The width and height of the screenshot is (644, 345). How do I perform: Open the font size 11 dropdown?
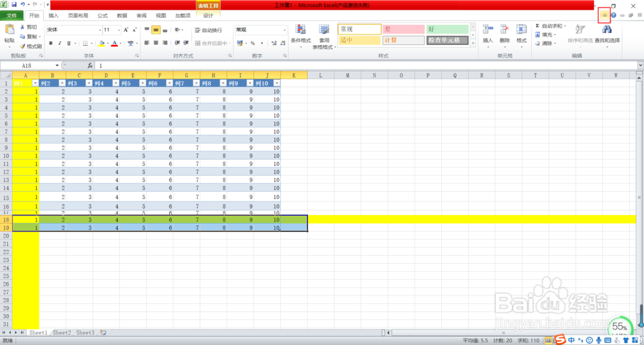pos(119,30)
